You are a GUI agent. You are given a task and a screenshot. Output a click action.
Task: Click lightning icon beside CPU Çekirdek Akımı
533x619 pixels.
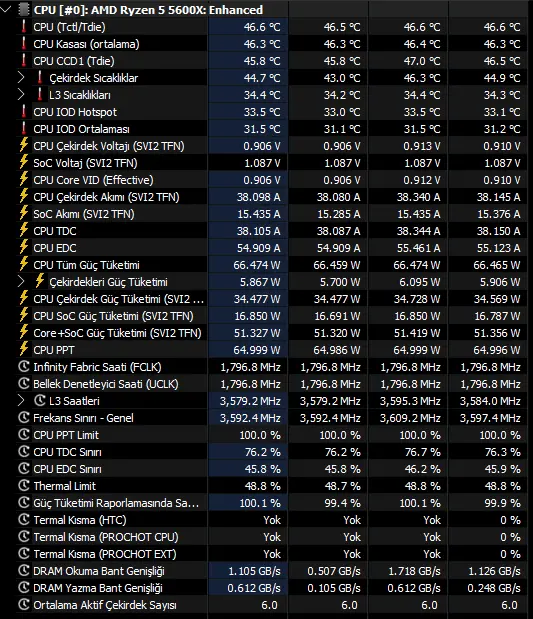tap(24, 196)
